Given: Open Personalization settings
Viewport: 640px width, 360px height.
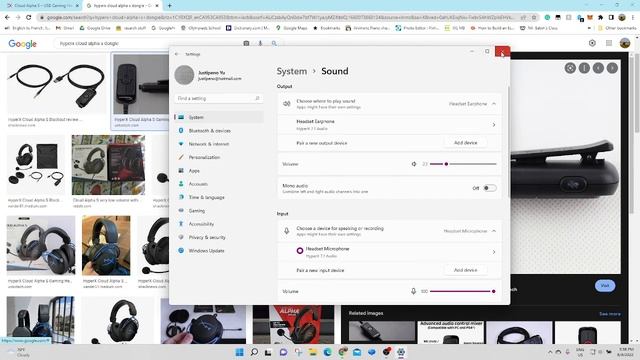Looking at the screenshot, I should click(x=219, y=157).
